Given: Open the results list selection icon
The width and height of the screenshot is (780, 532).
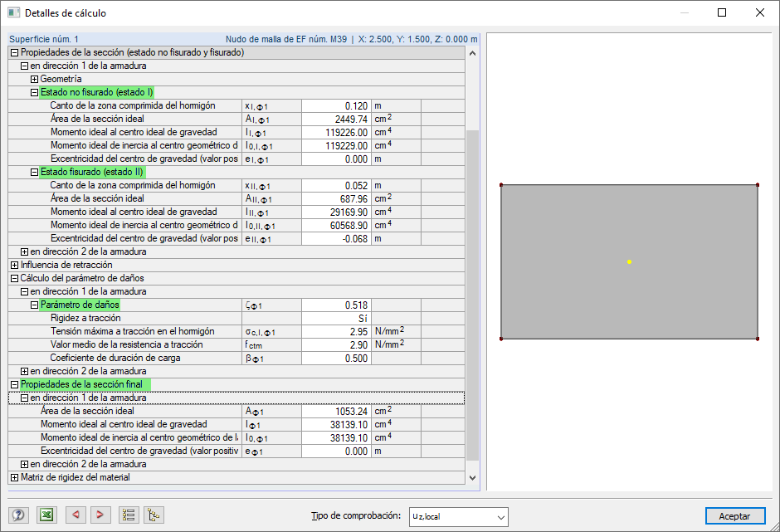Looking at the screenshot, I should 129,515.
